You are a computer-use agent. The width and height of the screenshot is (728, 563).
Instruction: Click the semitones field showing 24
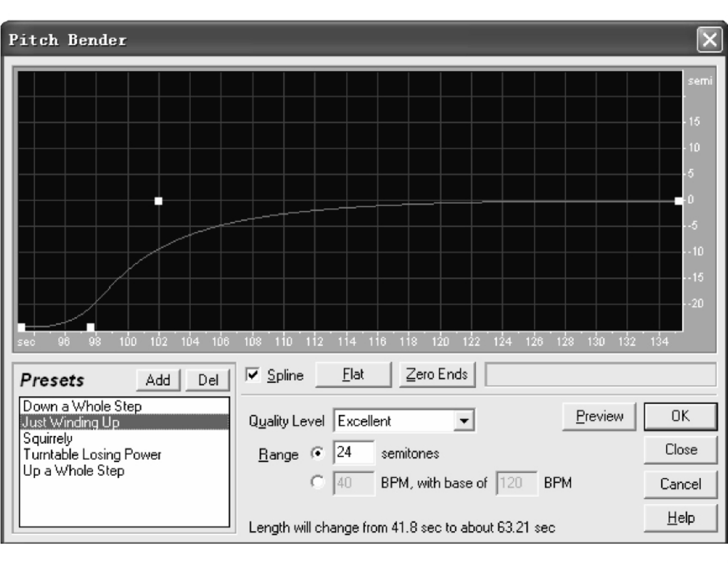(354, 452)
